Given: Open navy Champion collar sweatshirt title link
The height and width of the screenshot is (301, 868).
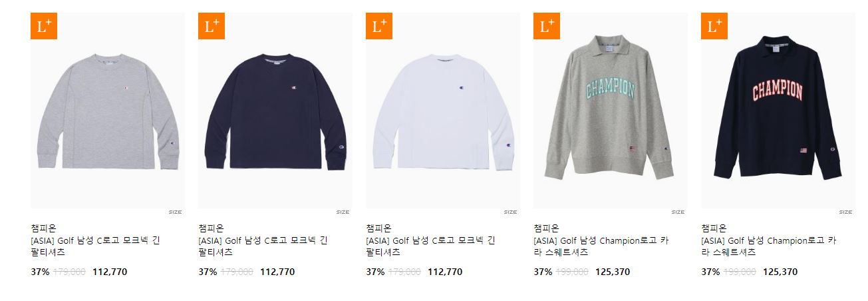Looking at the screenshot, I should click(x=768, y=246).
